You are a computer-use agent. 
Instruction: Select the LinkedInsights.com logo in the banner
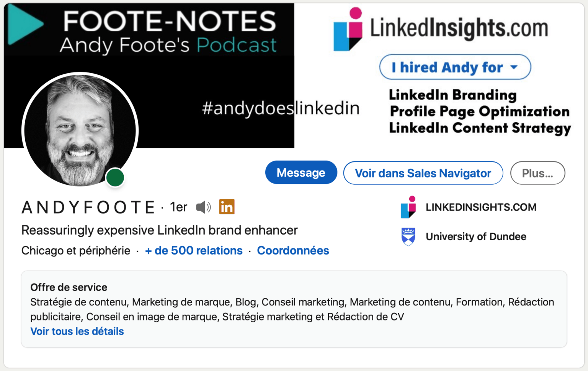click(x=440, y=27)
